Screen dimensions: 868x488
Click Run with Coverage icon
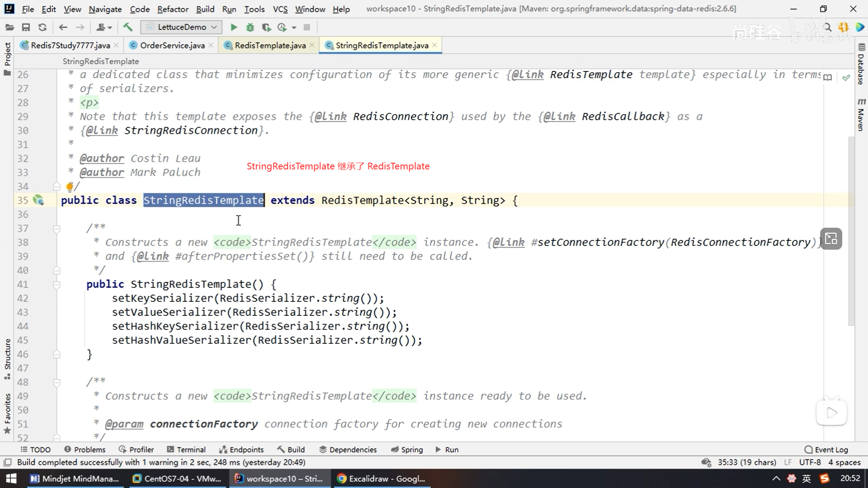(266, 28)
